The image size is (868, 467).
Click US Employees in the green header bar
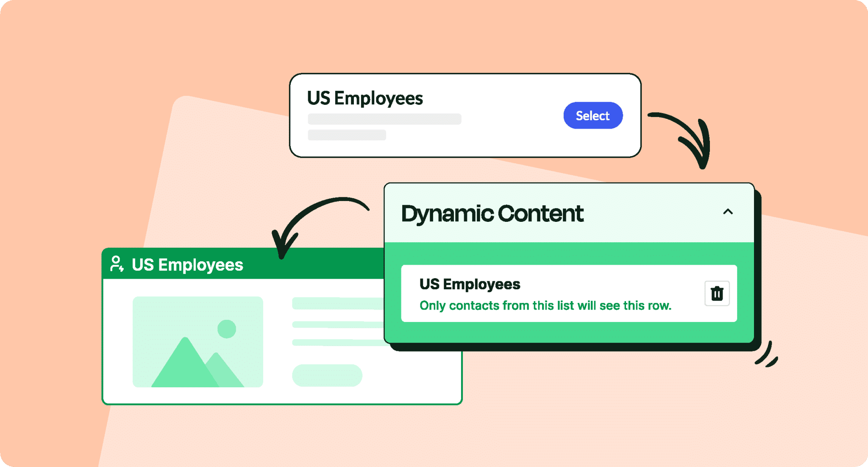(187, 265)
